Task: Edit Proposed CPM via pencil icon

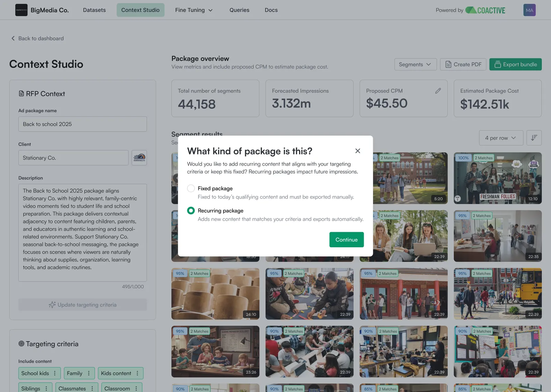Action: [438, 91]
